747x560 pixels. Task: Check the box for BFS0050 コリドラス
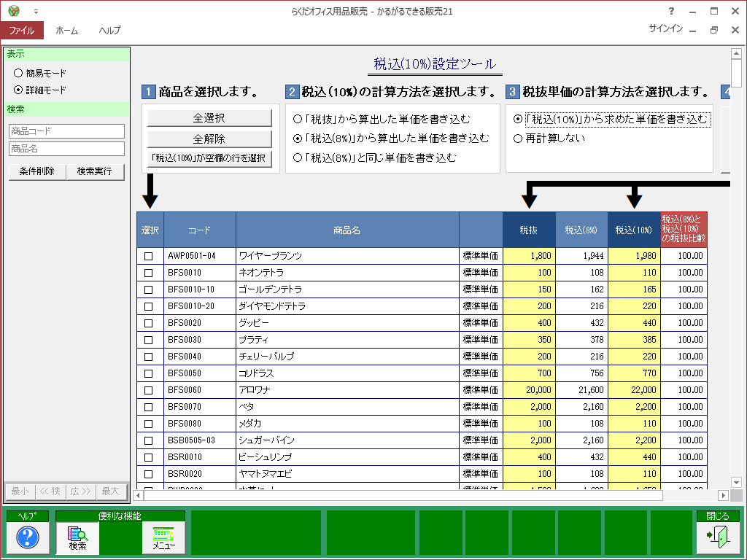(149, 373)
